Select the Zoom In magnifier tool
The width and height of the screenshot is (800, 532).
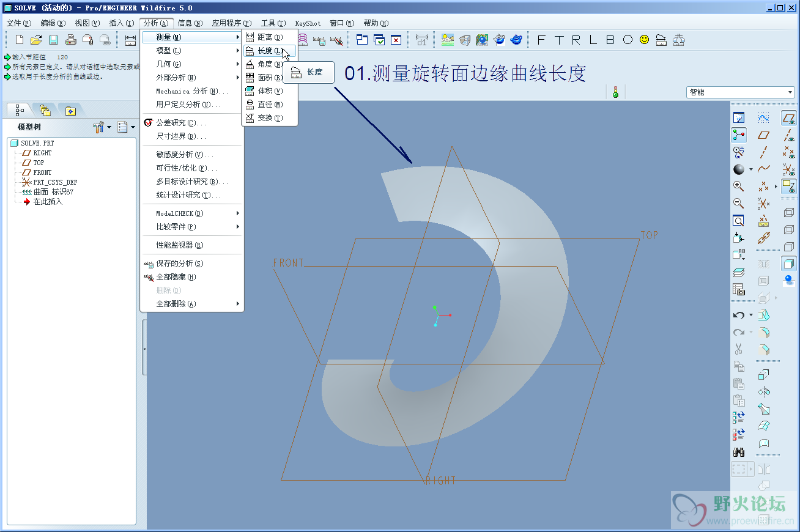click(x=739, y=187)
